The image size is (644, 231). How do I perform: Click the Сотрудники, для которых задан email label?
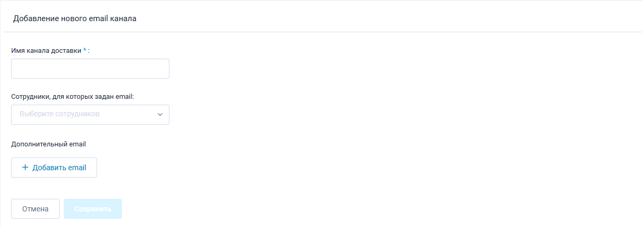[73, 97]
